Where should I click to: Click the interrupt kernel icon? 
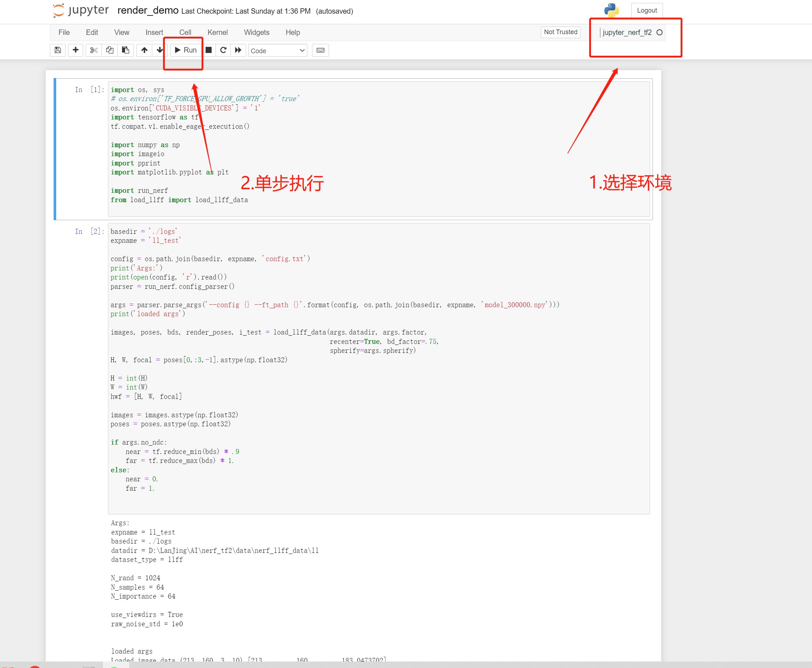(209, 50)
